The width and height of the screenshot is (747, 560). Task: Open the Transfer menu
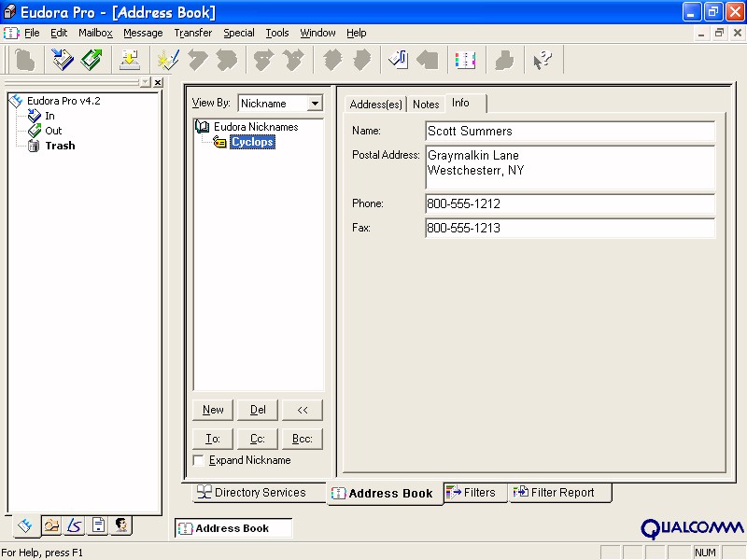(193, 33)
